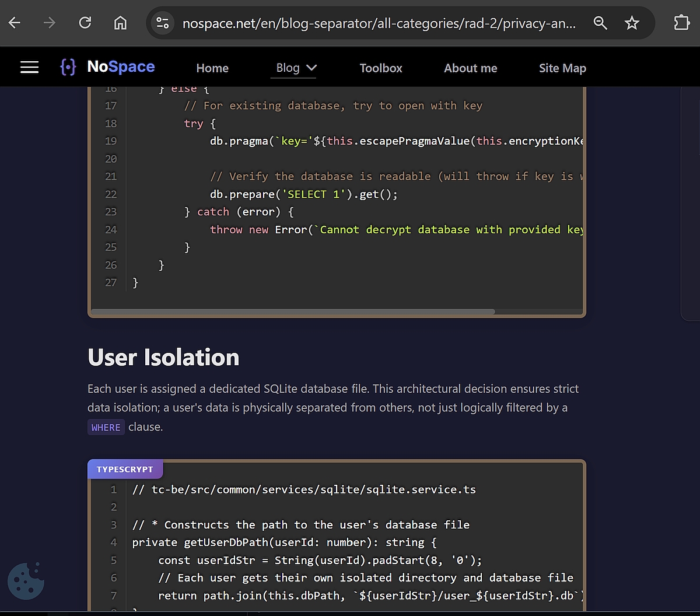Open the About me page
Screen dimensions: 700x616
click(x=470, y=68)
